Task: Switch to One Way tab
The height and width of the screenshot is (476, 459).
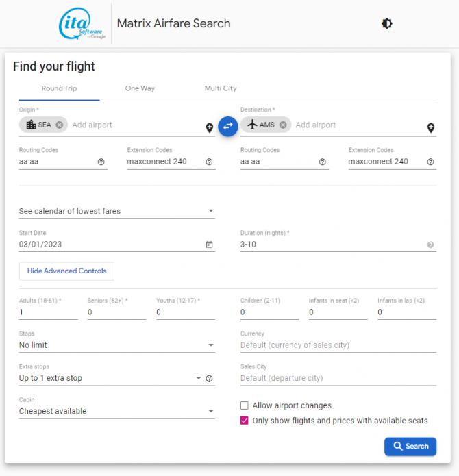Action: pyautogui.click(x=140, y=88)
